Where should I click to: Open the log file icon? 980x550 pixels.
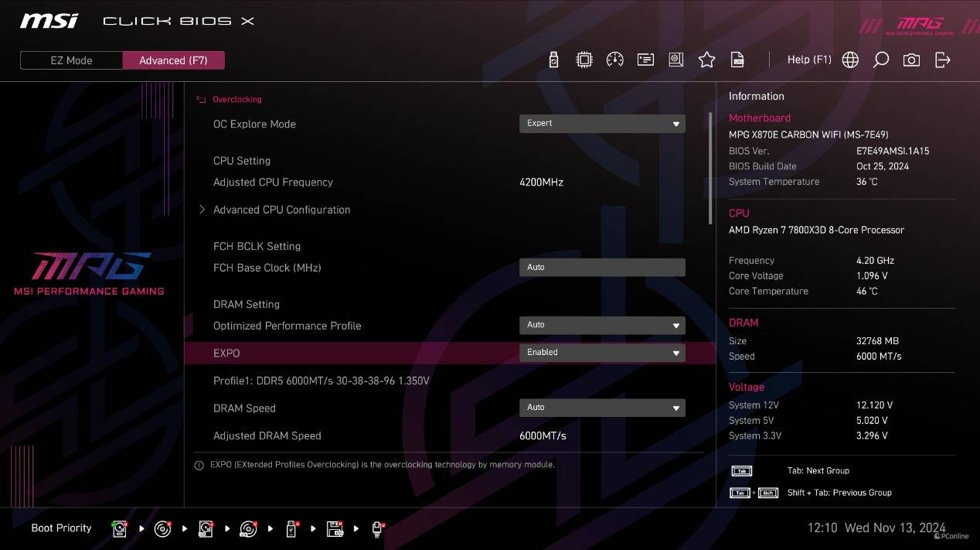pos(737,60)
